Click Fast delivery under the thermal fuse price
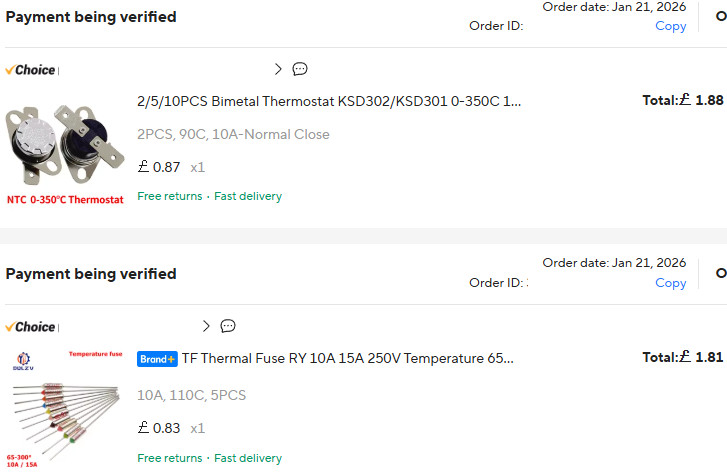 (x=248, y=458)
